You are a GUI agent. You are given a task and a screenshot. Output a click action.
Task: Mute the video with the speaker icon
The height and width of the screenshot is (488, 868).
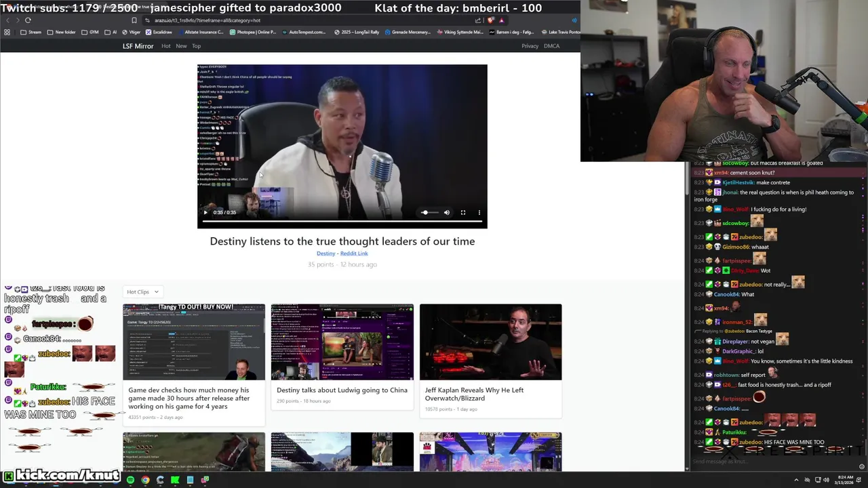click(x=446, y=212)
